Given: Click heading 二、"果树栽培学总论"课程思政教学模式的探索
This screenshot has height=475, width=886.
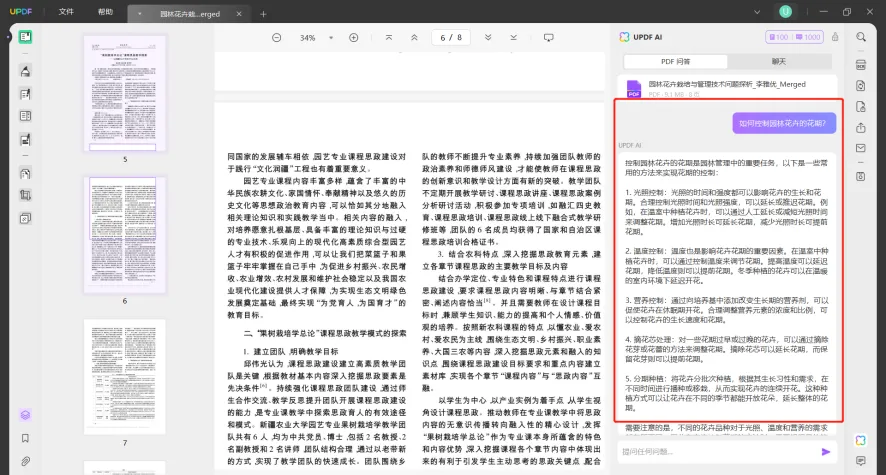Looking at the screenshot, I should (325, 333).
